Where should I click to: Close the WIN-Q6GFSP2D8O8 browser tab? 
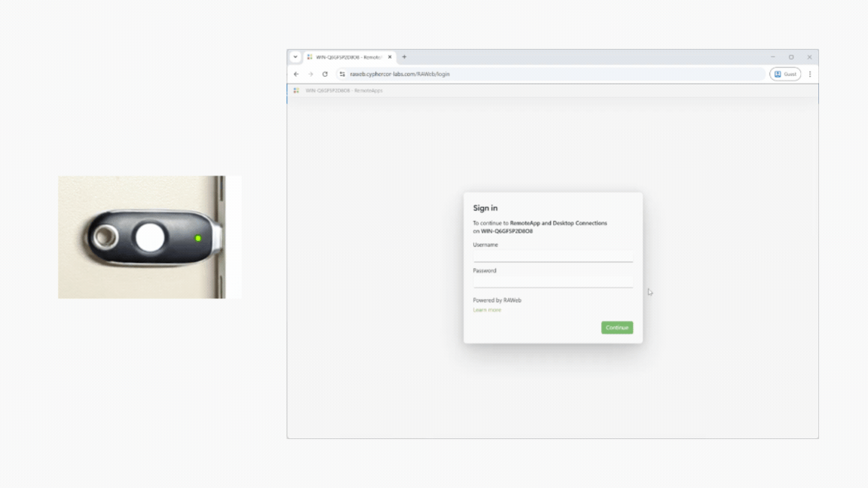coord(390,57)
